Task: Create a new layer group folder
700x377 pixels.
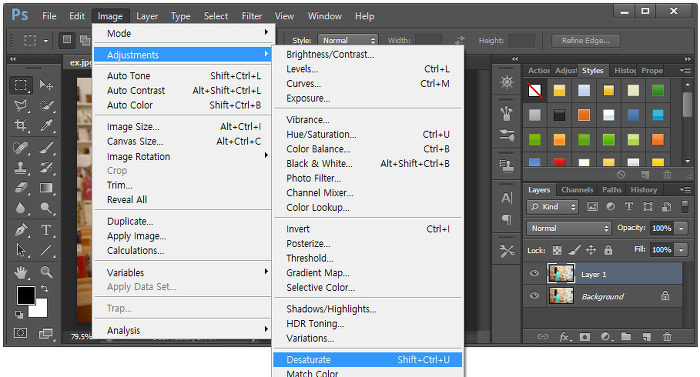Action: click(x=626, y=336)
